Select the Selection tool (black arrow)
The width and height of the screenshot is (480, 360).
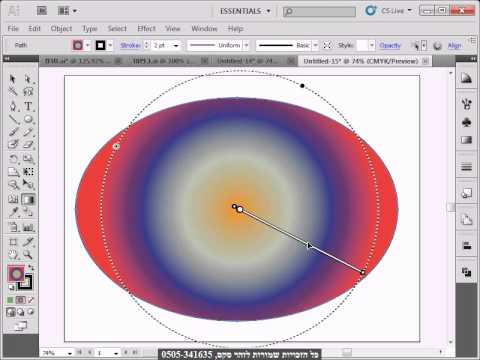point(13,79)
